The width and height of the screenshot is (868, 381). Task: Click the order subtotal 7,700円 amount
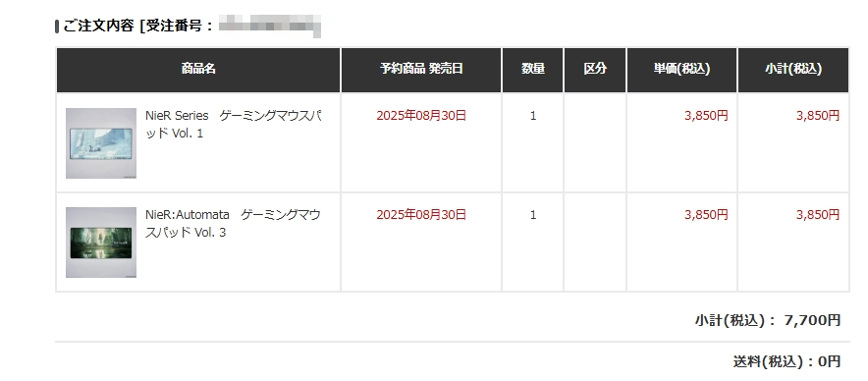(813, 320)
